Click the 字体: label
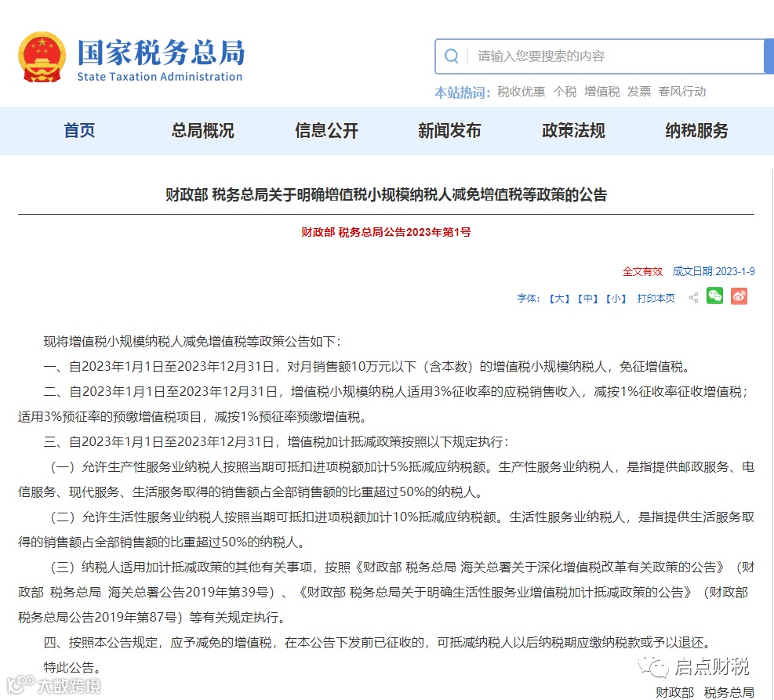 529,299
